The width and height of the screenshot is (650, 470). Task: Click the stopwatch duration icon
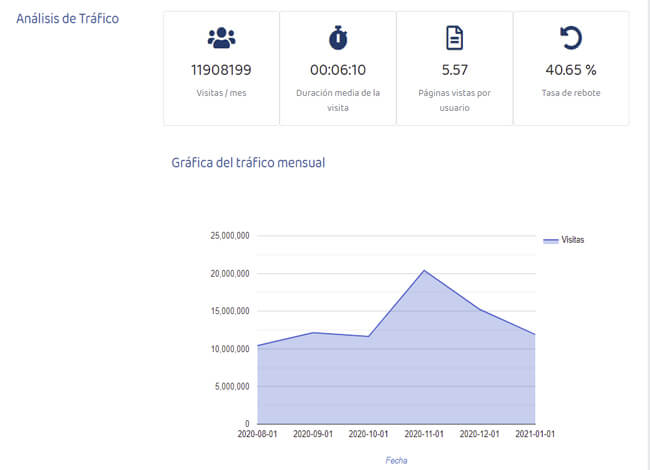pyautogui.click(x=338, y=38)
